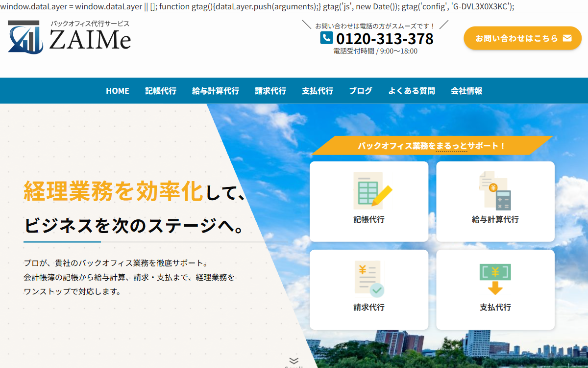Click the お問い合わせは電話の方がスムーズです！ text

point(375,26)
